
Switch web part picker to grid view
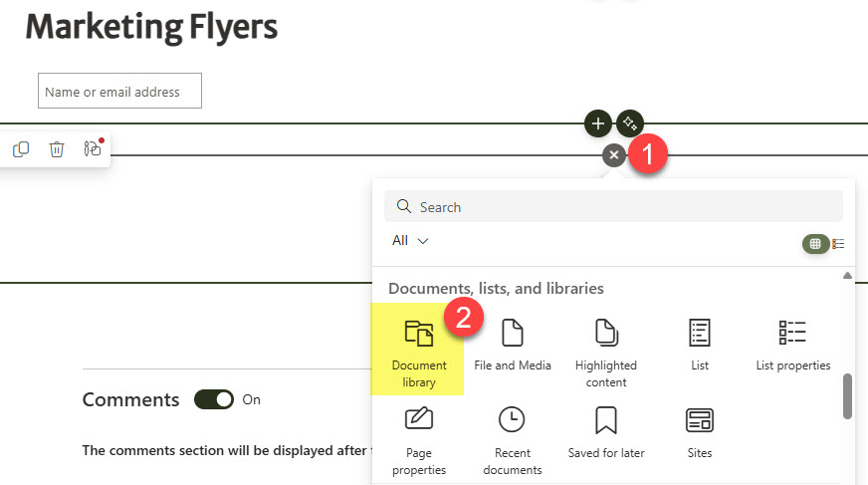pyautogui.click(x=815, y=244)
